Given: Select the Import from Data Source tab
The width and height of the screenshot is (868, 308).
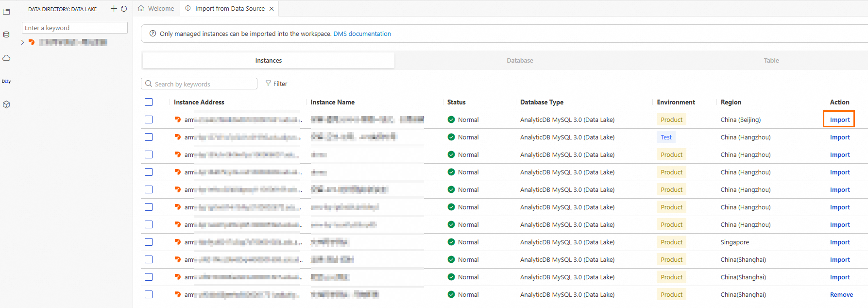Looking at the screenshot, I should coord(230,8).
